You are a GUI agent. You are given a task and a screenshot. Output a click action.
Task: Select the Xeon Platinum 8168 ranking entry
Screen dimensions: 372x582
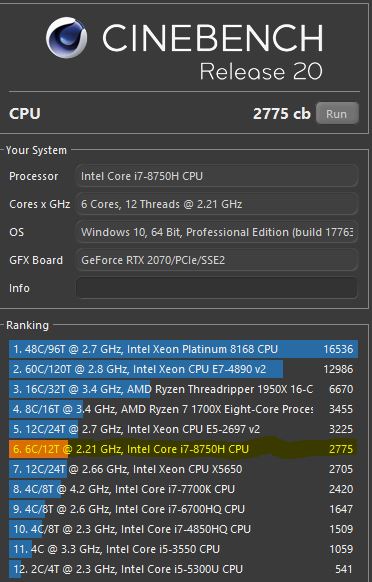(x=183, y=349)
